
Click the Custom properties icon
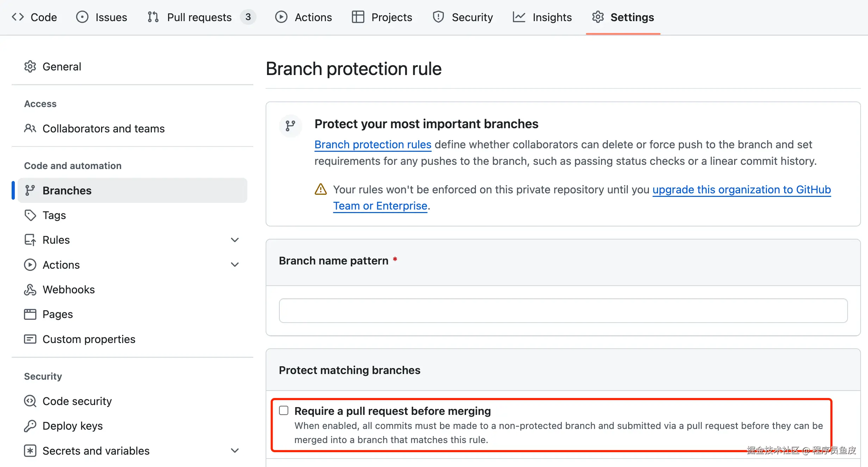tap(30, 339)
